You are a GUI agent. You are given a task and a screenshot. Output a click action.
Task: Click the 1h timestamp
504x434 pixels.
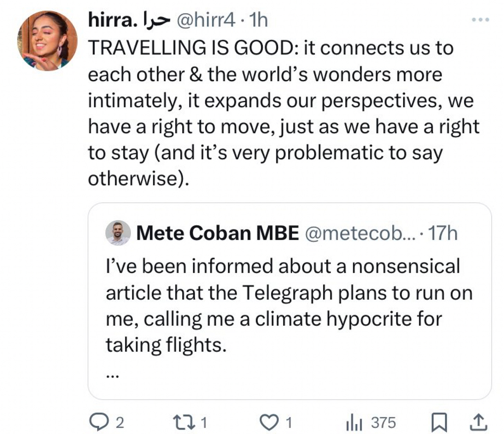[x=258, y=20]
